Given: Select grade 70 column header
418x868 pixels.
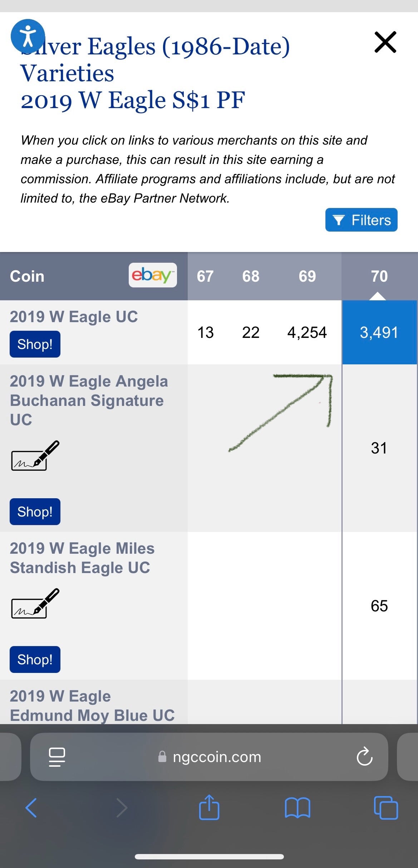Looking at the screenshot, I should (379, 276).
